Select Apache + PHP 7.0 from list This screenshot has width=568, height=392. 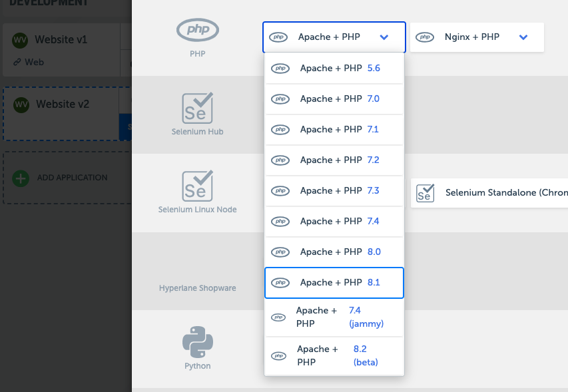click(x=334, y=99)
